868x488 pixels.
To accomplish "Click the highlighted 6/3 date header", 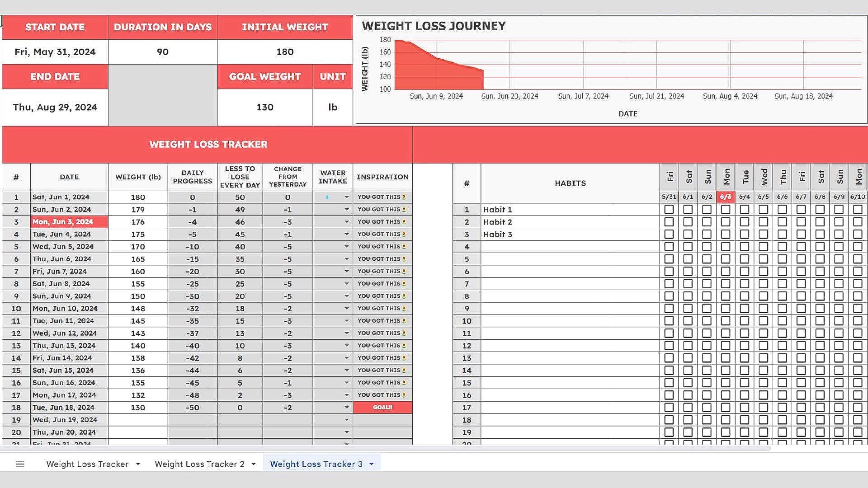I will [x=726, y=197].
